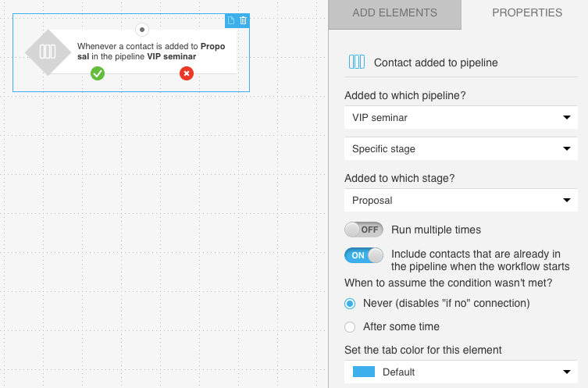Image resolution: width=588 pixels, height=388 pixels.
Task: Delete the element using the trash icon
Action: click(243, 20)
